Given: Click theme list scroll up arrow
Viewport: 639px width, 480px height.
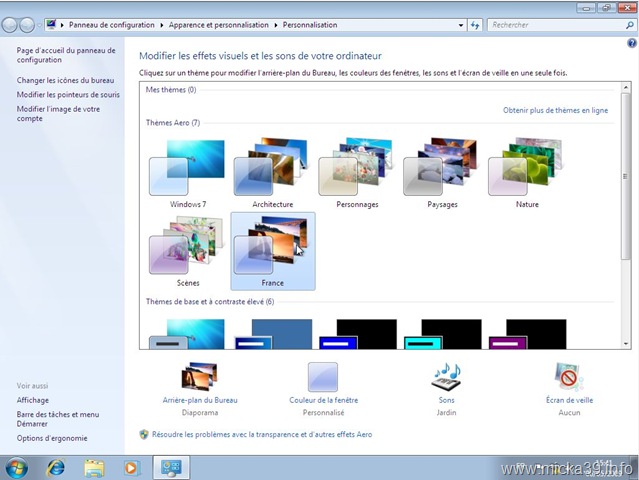Looking at the screenshot, I should [626, 87].
